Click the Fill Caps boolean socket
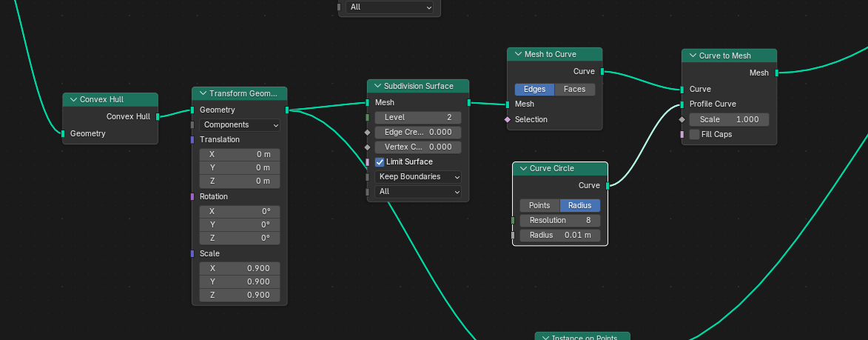Image resolution: width=868 pixels, height=340 pixels. pyautogui.click(x=682, y=135)
